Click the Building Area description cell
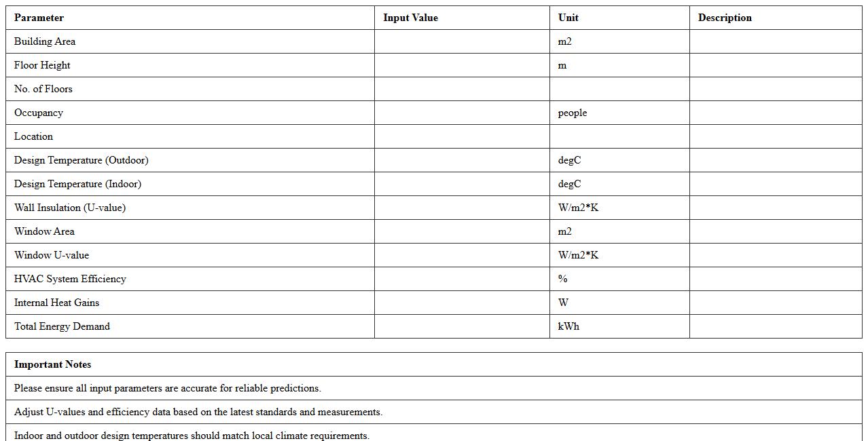Viewport: 868px width, 441px height. 776,41
